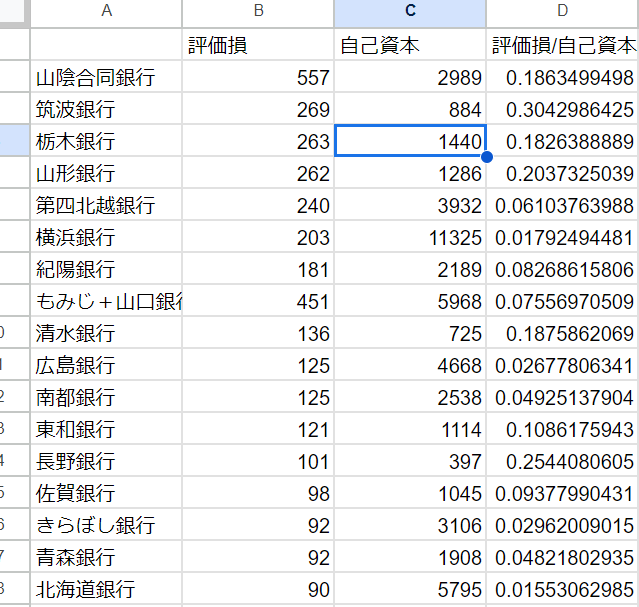
Task: Select highlighted column C header
Action: click(410, 13)
